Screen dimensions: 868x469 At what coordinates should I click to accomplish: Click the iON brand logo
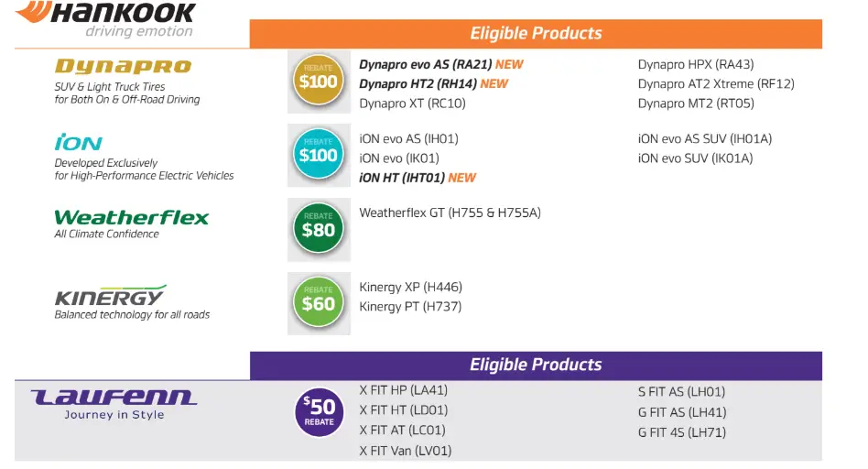click(78, 142)
